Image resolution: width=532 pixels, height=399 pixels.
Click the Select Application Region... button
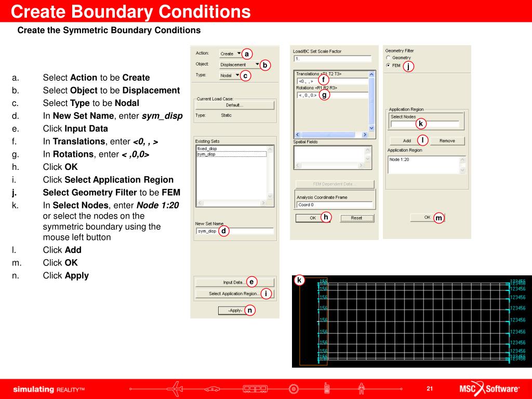pos(235,294)
